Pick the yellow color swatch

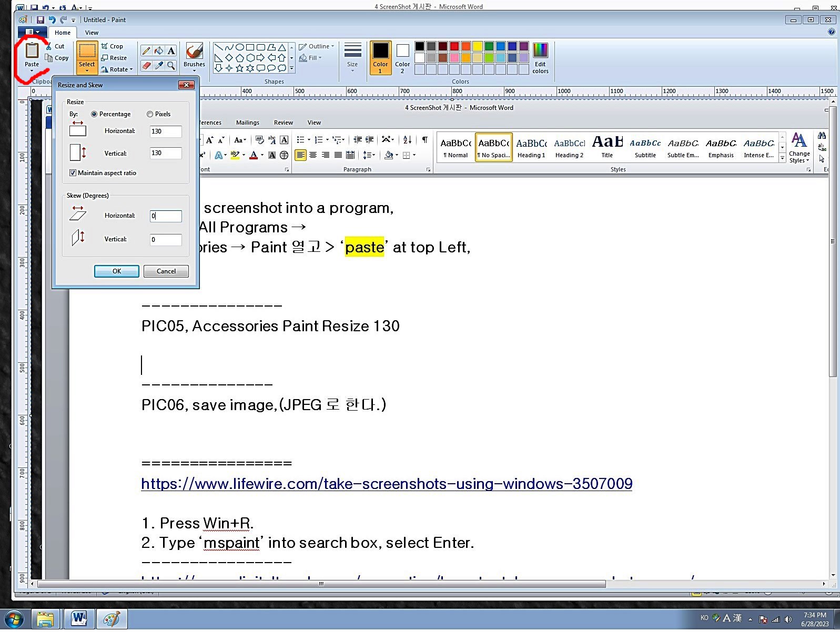[x=477, y=46]
